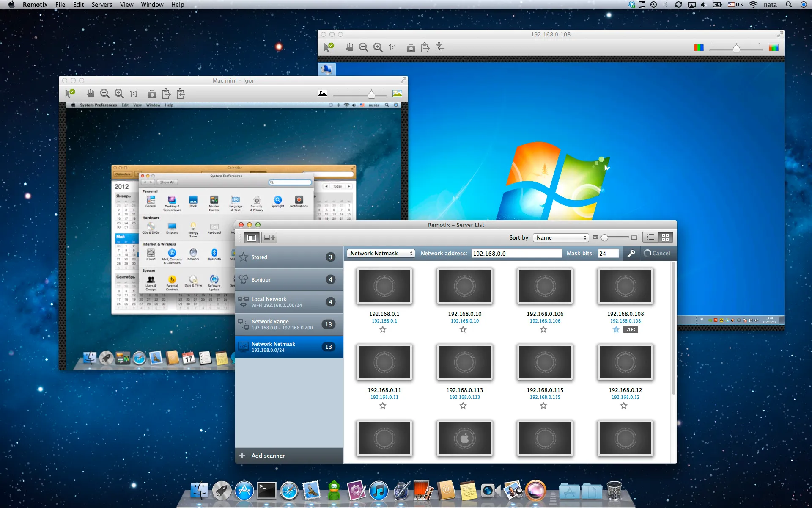This screenshot has height=508, width=812.
Task: Open the Servers menu
Action: coord(101,4)
